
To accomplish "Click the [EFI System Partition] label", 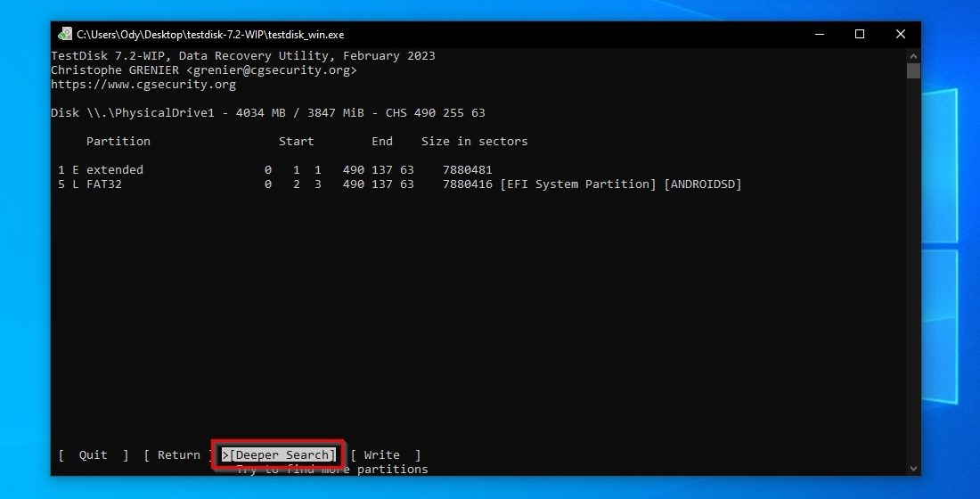I will (578, 184).
